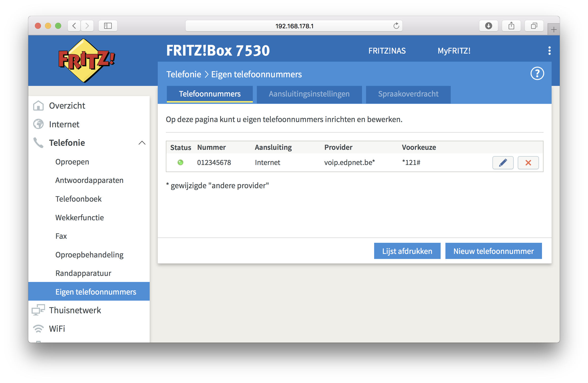Click the Thuisnetwerk computers icon
Viewport: 588px width, 383px height.
[x=38, y=310]
